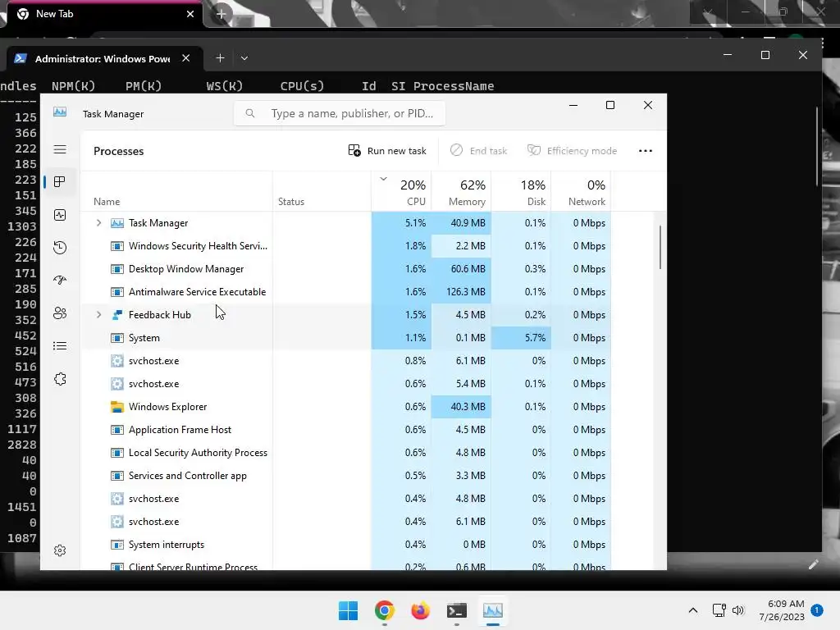The image size is (840, 630).
Task: Select the Chrome New Tab tab
Action: [x=105, y=14]
